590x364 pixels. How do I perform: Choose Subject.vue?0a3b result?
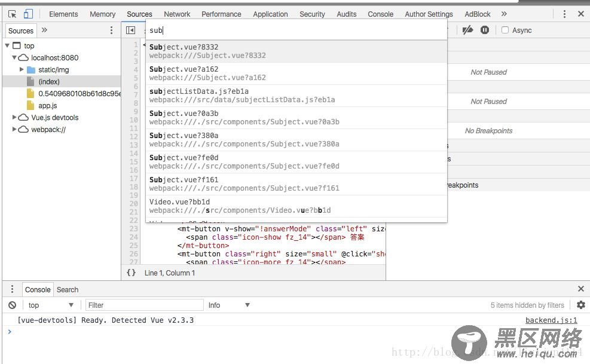pyautogui.click(x=296, y=118)
